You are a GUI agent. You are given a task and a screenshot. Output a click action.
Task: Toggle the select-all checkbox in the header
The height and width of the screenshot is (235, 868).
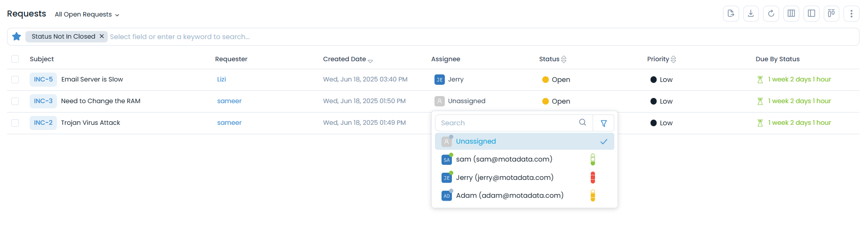pyautogui.click(x=15, y=59)
